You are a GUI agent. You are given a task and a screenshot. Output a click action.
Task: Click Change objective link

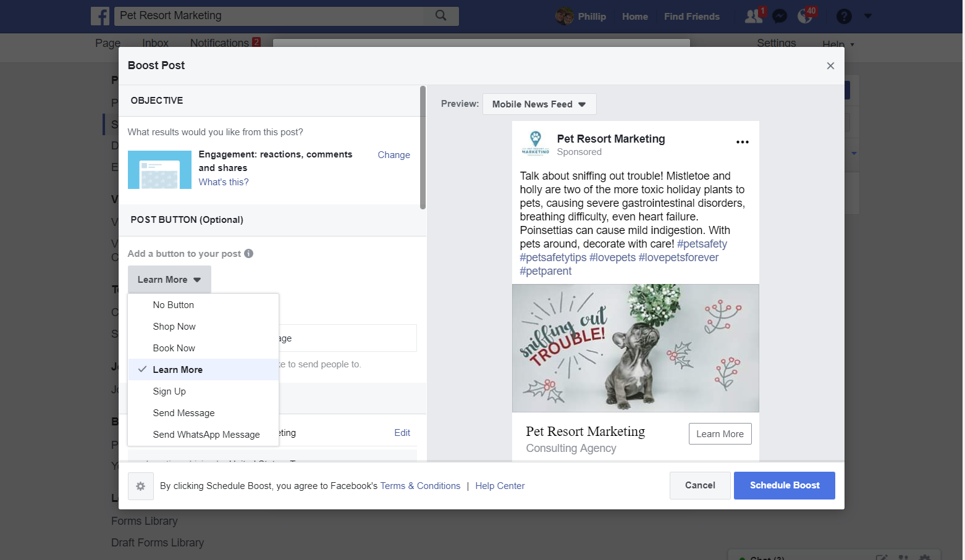point(394,155)
